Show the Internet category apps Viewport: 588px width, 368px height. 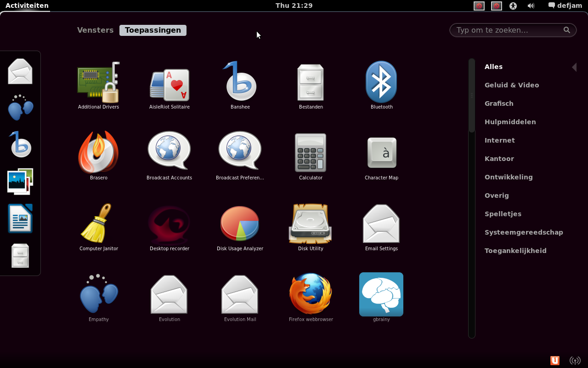(x=499, y=140)
